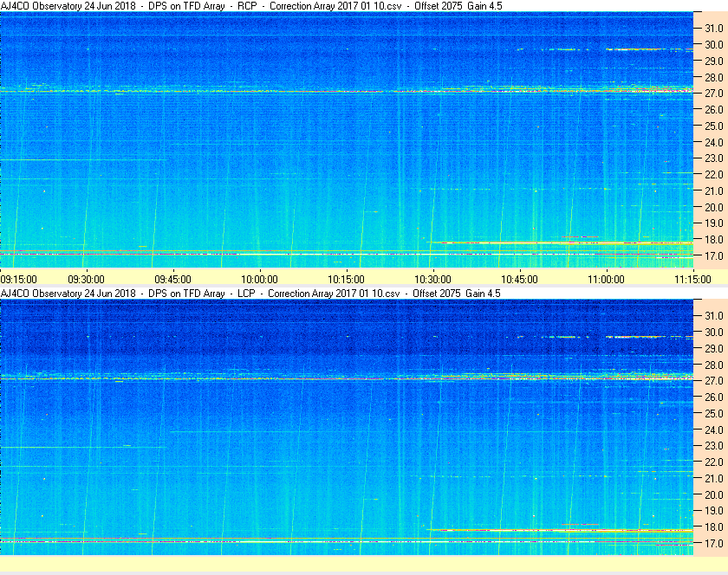Click the 20.0 frequency label on RCP plot
The width and height of the screenshot is (728, 575).
714,207
